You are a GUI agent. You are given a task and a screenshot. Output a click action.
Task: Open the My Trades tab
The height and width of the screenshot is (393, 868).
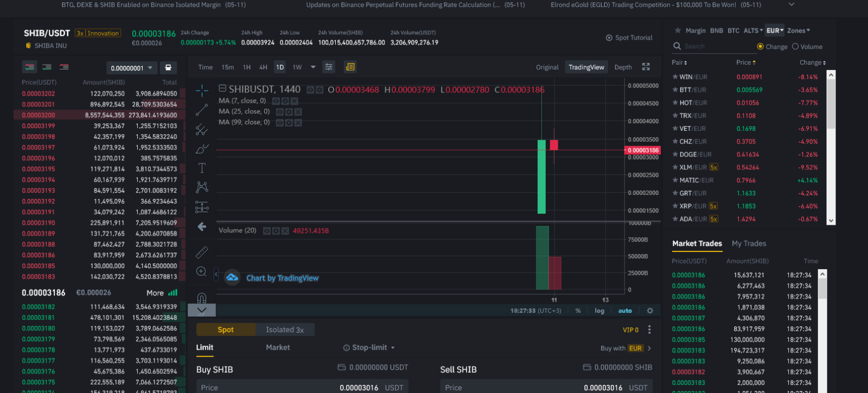749,244
